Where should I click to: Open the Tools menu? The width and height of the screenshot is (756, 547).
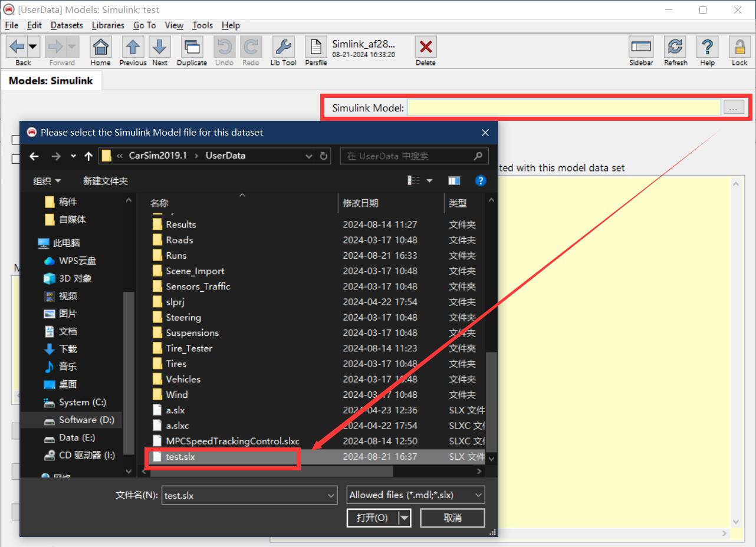tap(202, 25)
